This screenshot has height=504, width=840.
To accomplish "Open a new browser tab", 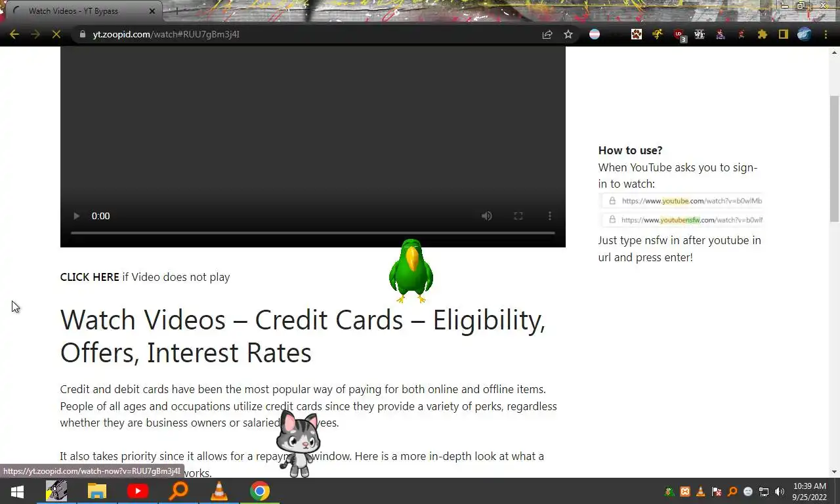I will [x=176, y=11].
